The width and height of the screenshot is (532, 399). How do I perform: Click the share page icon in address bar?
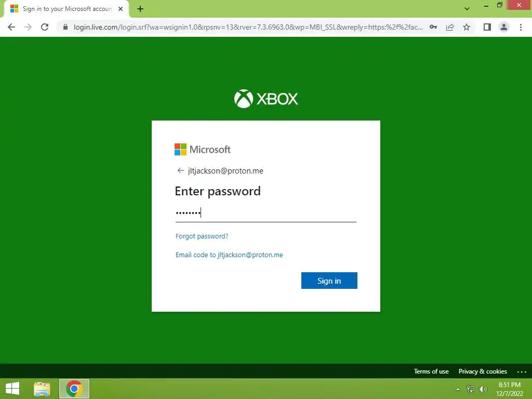450,27
